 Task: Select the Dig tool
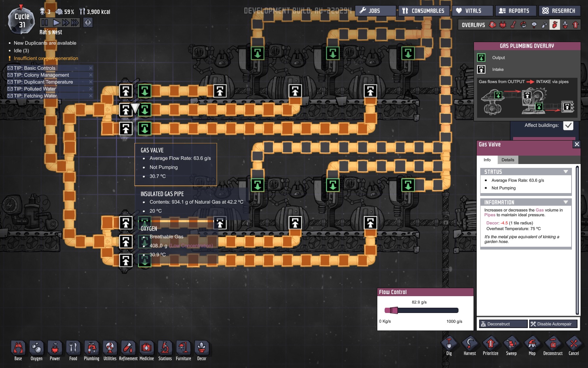(x=449, y=346)
